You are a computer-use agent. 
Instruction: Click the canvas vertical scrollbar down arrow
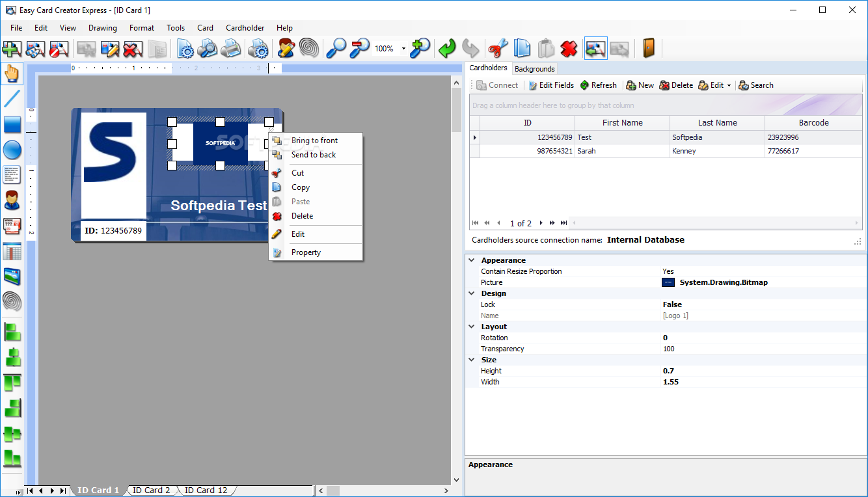click(x=456, y=479)
